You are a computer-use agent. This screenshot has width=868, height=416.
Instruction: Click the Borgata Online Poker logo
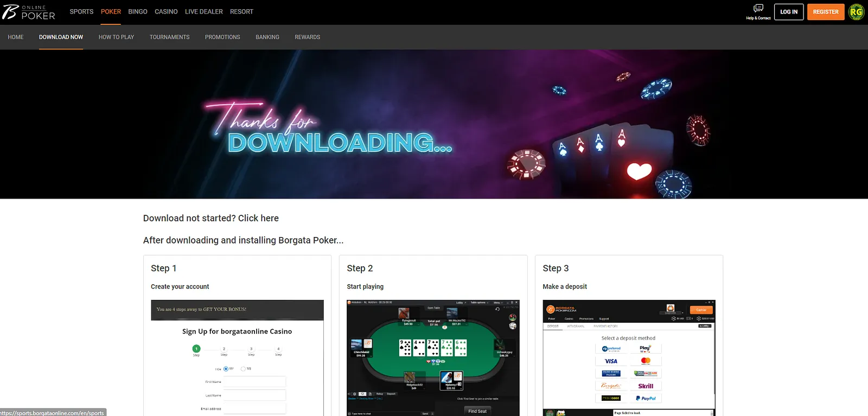pos(29,12)
